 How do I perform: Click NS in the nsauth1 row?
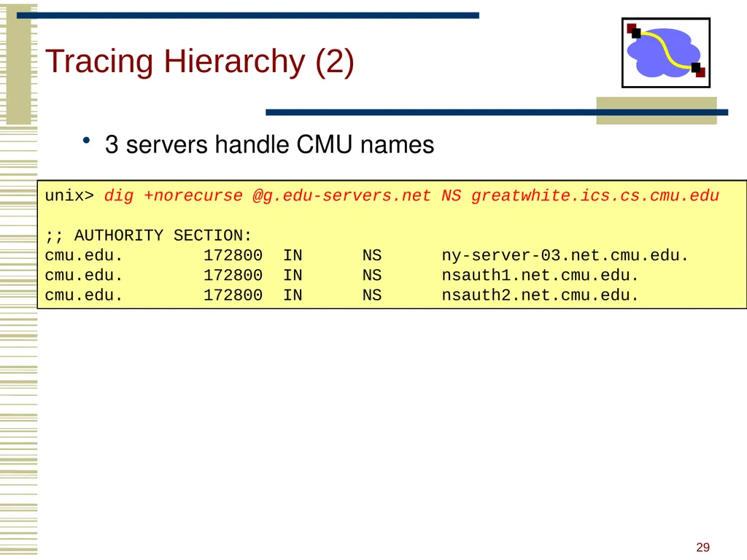click(372, 275)
